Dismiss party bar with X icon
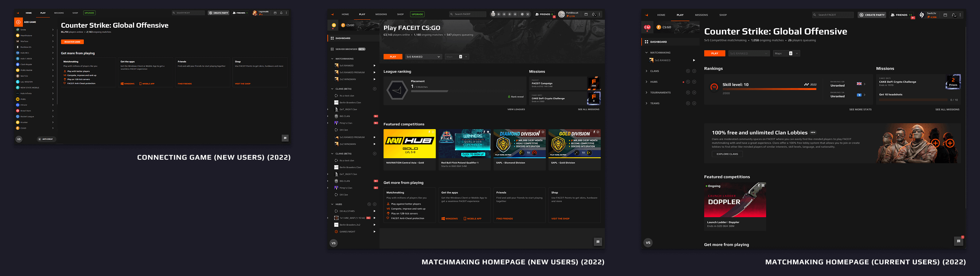This screenshot has width=980, height=276. (528, 15)
